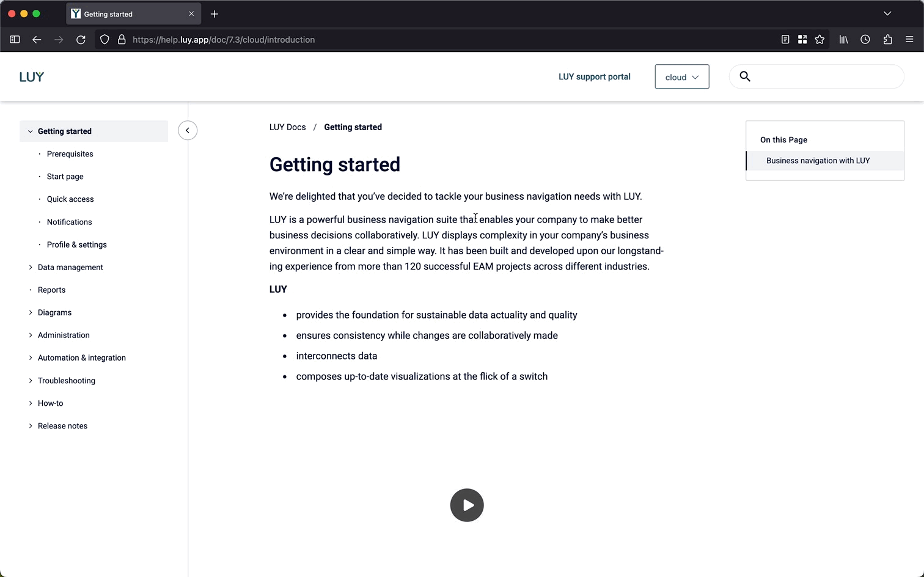Collapse the sidebar with the chevron button
924x577 pixels.
[188, 130]
